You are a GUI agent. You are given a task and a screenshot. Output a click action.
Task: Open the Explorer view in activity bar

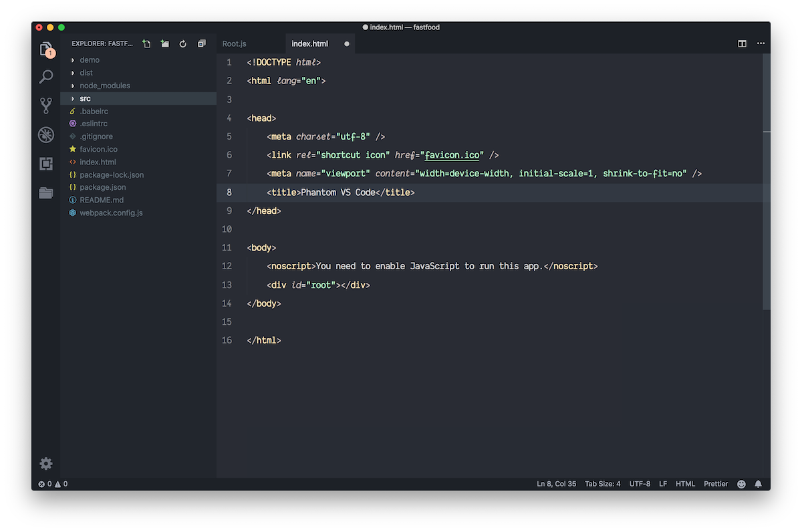[x=45, y=49]
